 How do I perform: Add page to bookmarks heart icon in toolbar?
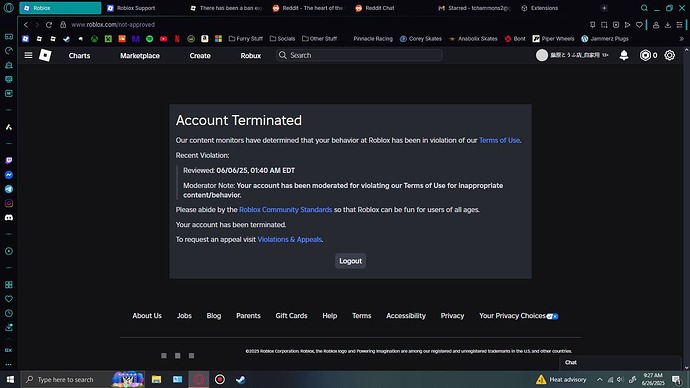(x=639, y=25)
